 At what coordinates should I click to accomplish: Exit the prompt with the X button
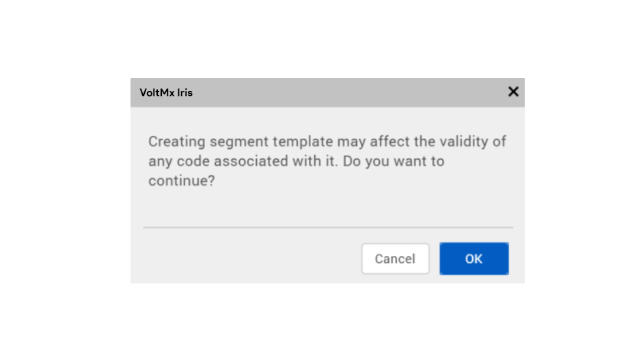tap(513, 92)
